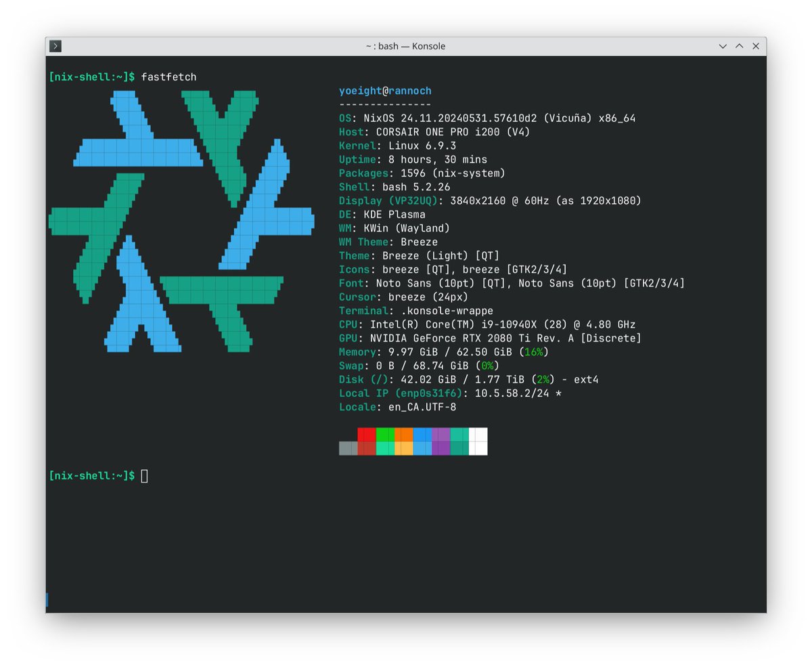Click the Locale line 'en_CA.UTF-8'
Image resolution: width=812 pixels, height=667 pixels.
point(397,408)
